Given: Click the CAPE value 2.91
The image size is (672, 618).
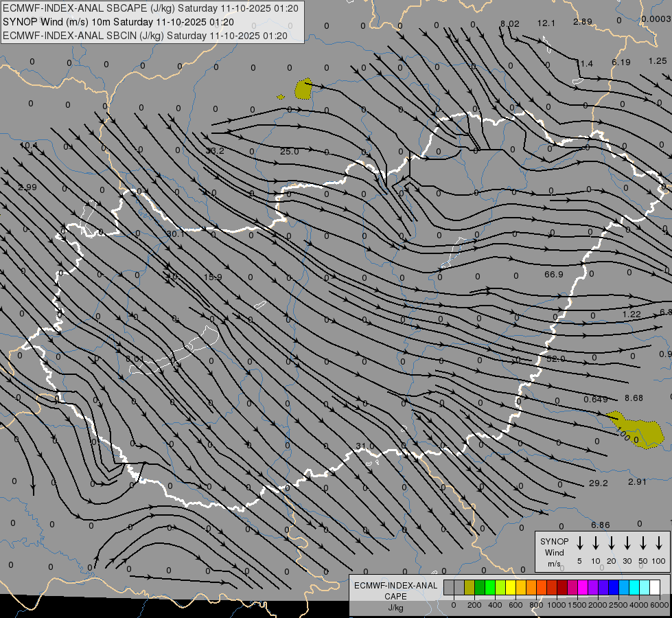Looking at the screenshot, I should pos(637,482).
